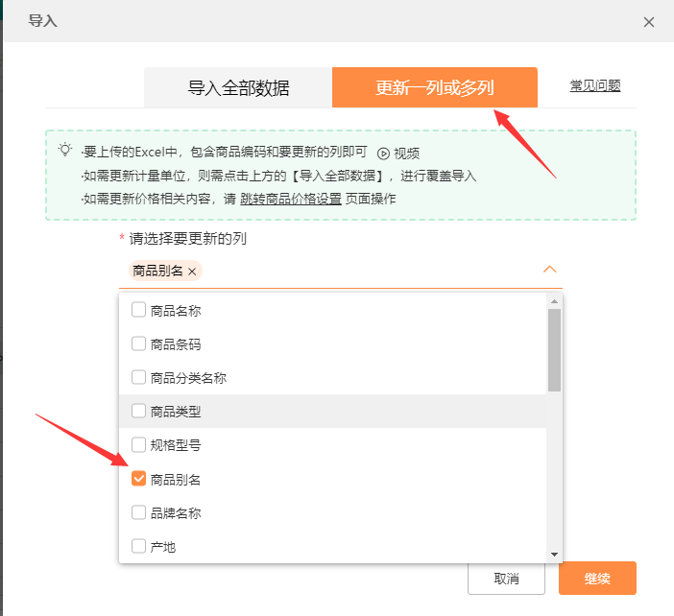Remove the 商品别名 tag

tap(192, 272)
